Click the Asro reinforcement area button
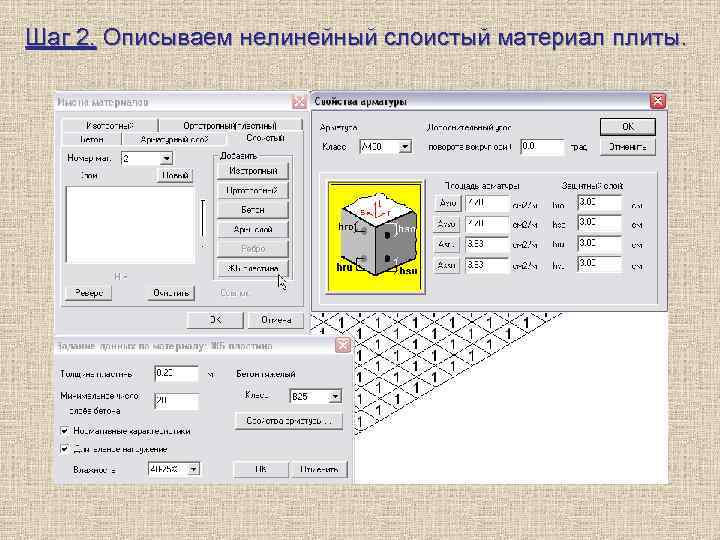 pos(447,203)
